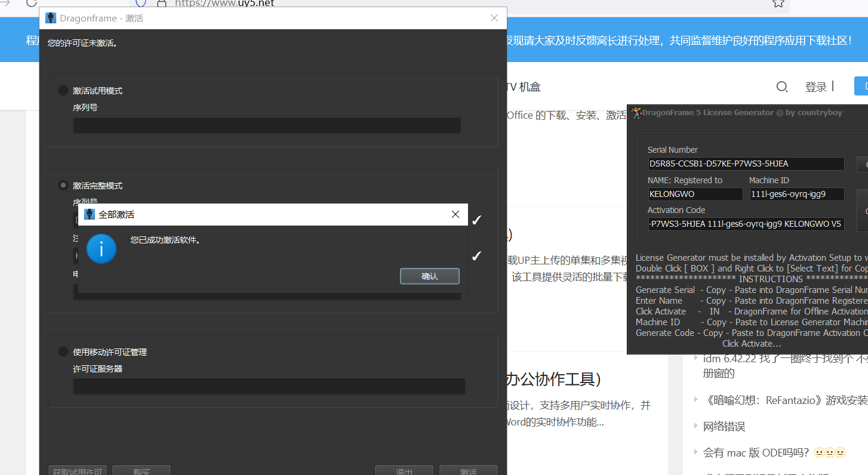Click the Dragonframe icon in the activation window title bar
Screen dimensions: 868x475
[51, 18]
